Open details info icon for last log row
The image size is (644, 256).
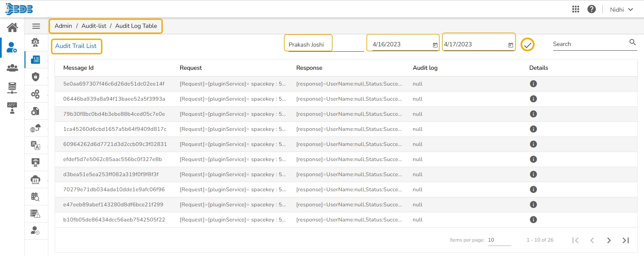[533, 220]
